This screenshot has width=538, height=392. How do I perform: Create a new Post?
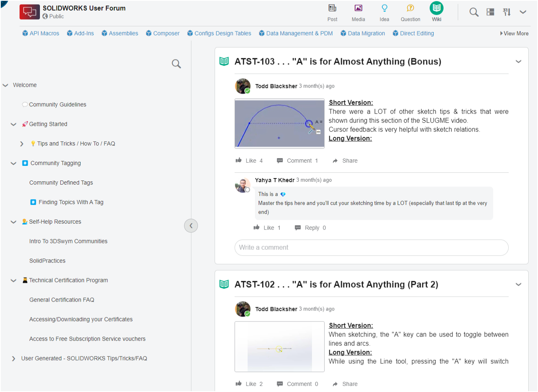[x=332, y=13]
